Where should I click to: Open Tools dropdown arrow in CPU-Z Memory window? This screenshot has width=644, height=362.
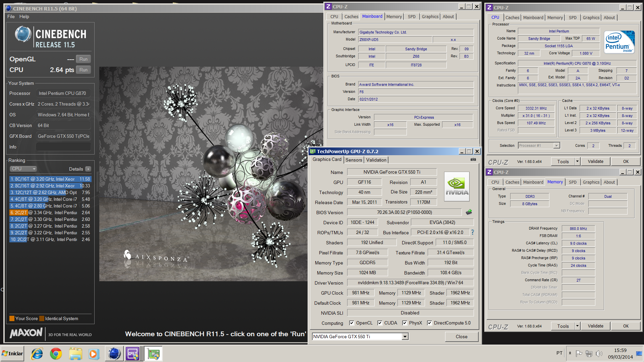click(577, 326)
